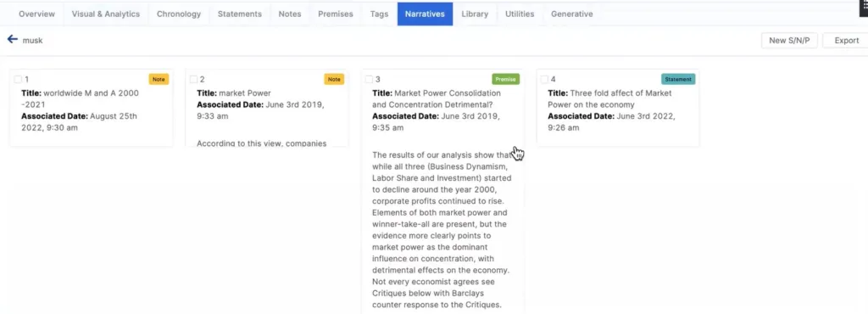Open 'Three fold affect of Market Power' title
This screenshot has width=868, height=314.
tap(609, 98)
